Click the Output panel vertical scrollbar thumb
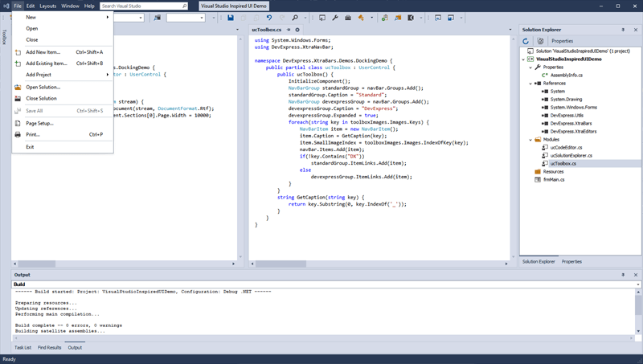Screen dimensions: 643x364 pyautogui.click(x=638, y=305)
